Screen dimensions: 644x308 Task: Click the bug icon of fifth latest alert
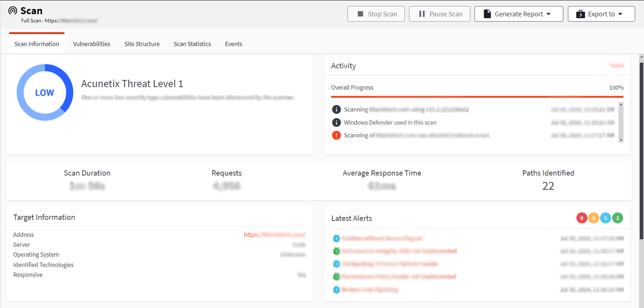click(336, 289)
